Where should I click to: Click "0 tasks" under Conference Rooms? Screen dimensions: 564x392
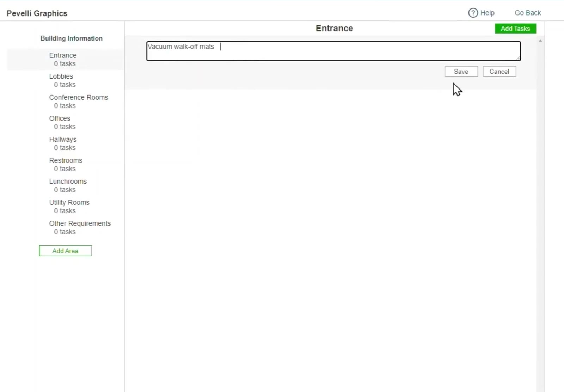[x=65, y=106]
